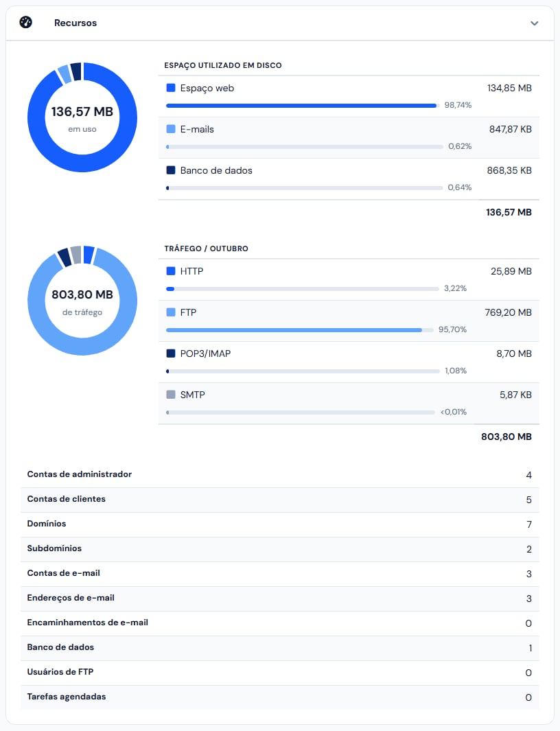
Task: Select the Domínios row label
Action: (x=47, y=524)
